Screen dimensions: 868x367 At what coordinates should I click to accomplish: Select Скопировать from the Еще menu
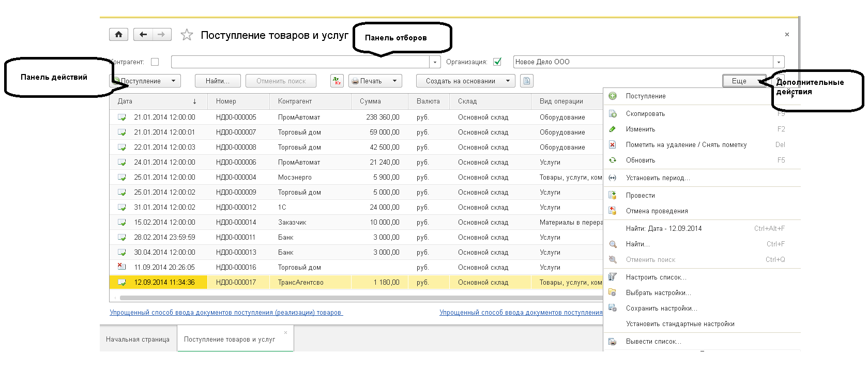coord(645,114)
